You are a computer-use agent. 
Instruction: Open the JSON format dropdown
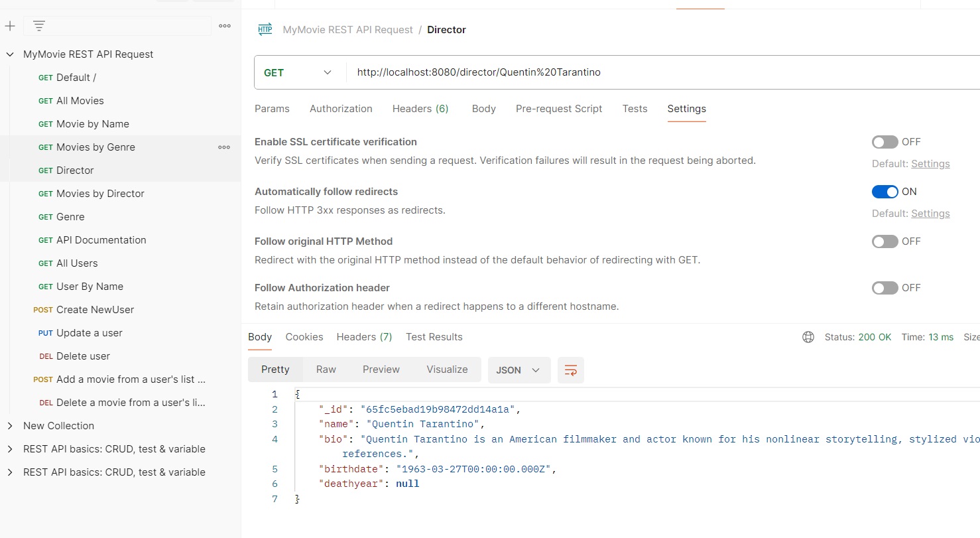(x=519, y=370)
